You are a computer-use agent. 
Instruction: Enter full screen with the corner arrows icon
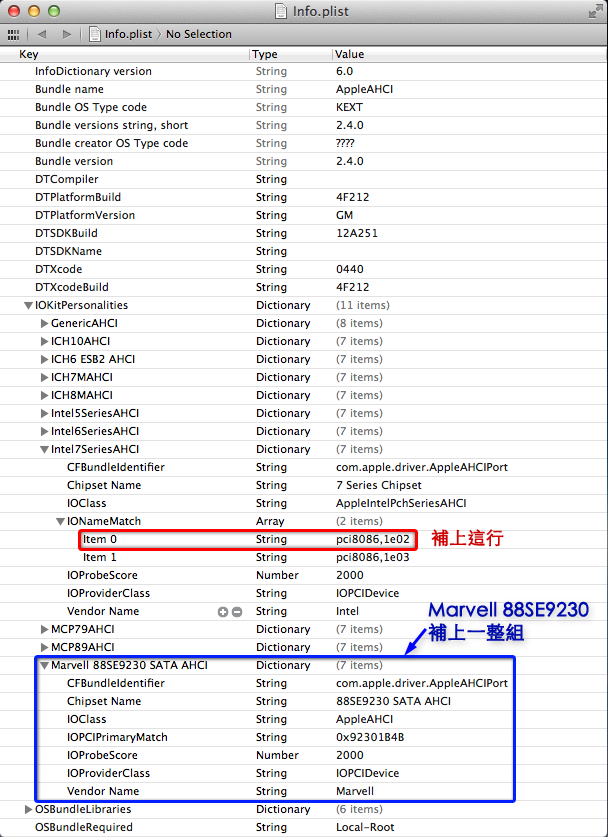(595, 12)
